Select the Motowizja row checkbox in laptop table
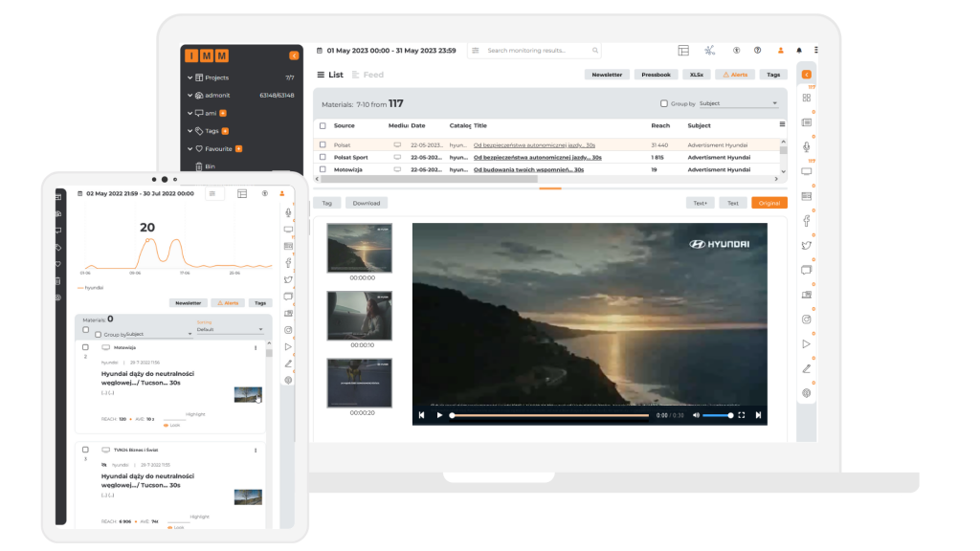This screenshot has width=980, height=551. pyautogui.click(x=323, y=169)
